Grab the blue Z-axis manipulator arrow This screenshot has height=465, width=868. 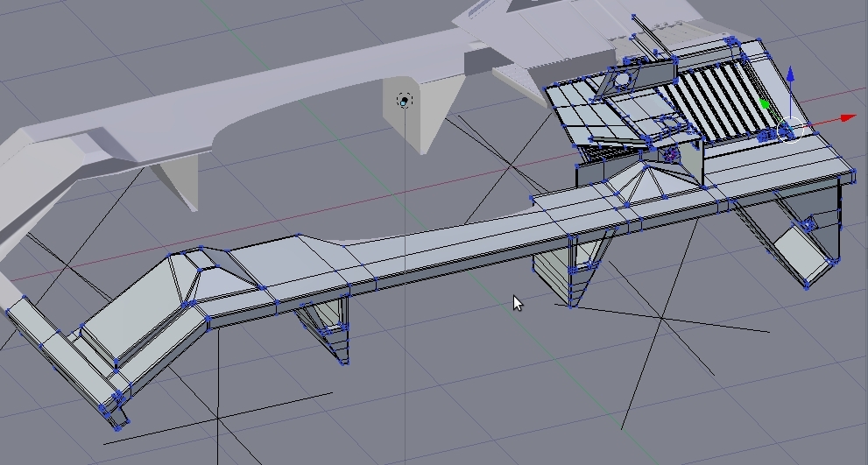791,74
